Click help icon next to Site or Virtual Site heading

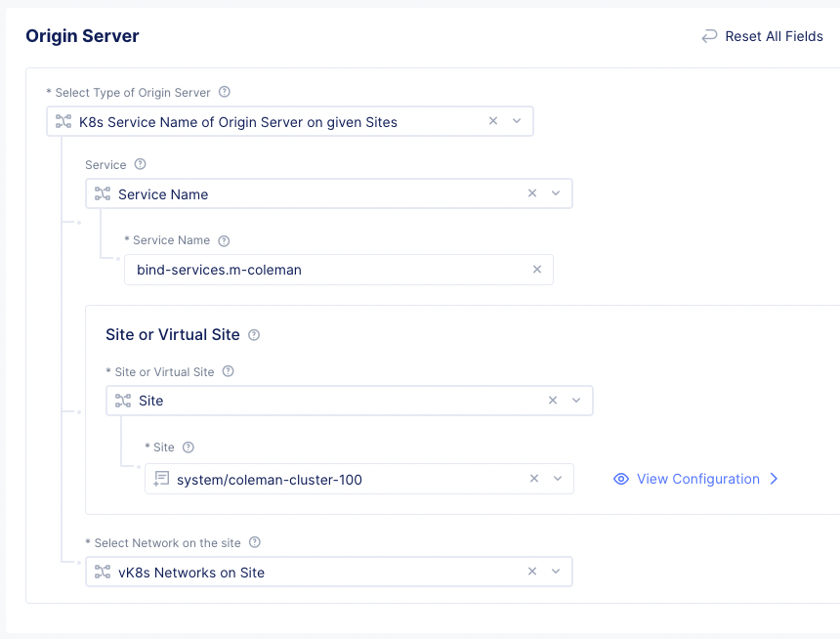pyautogui.click(x=254, y=335)
